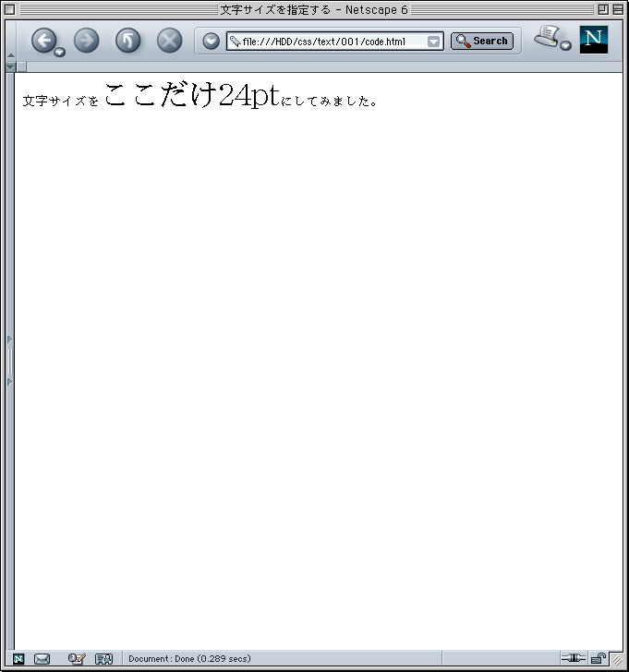The width and height of the screenshot is (629, 672).
Task: Click the bookmark page icon in URL bar
Action: coord(235,42)
